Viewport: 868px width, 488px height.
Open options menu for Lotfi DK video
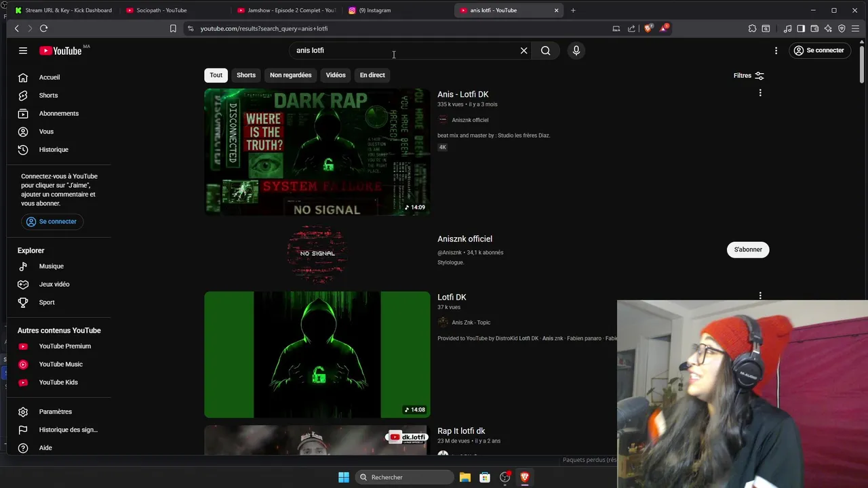coord(760,296)
